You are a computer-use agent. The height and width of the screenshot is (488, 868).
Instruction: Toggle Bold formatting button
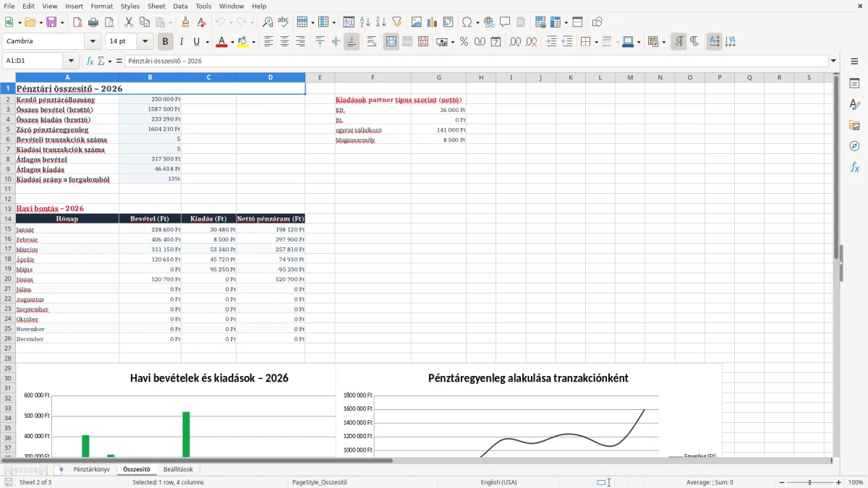166,42
